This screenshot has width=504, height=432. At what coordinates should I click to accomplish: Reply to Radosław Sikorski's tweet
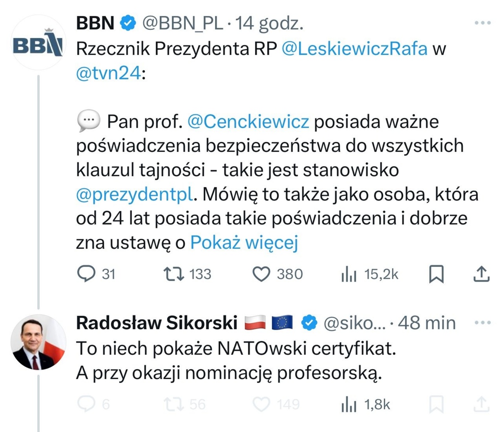tap(87, 404)
